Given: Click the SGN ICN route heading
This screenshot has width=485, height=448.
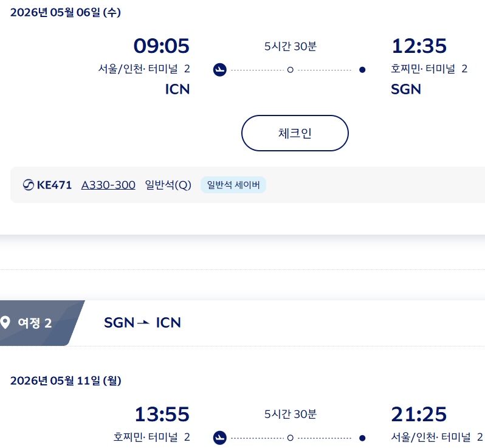Looking at the screenshot, I should pos(143,322).
